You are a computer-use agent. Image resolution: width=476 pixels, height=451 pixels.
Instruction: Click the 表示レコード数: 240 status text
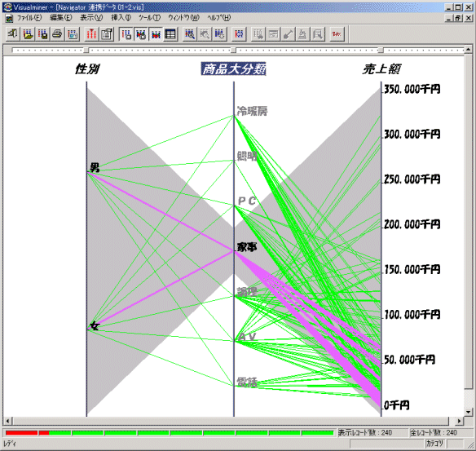(x=365, y=432)
